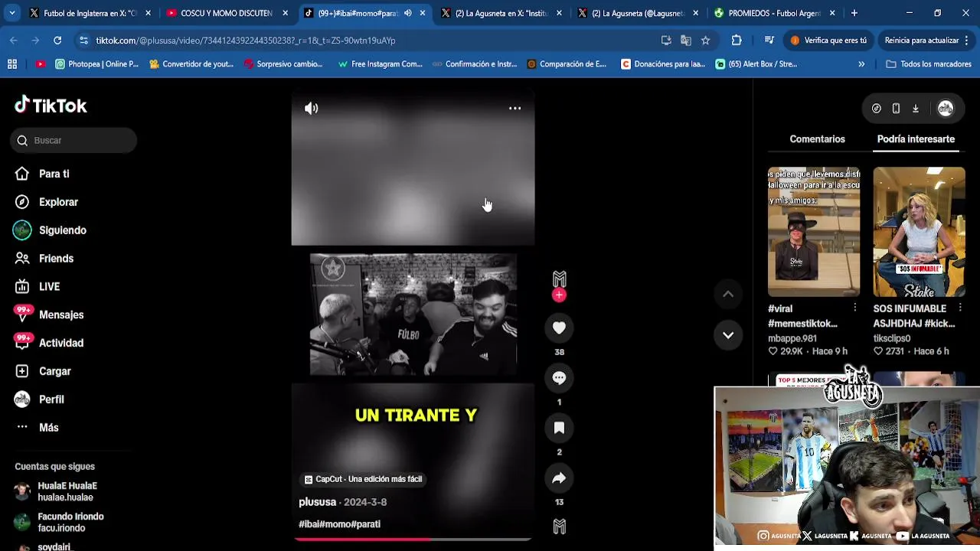980x551 pixels.
Task: Go back in browser history
Action: click(14, 40)
